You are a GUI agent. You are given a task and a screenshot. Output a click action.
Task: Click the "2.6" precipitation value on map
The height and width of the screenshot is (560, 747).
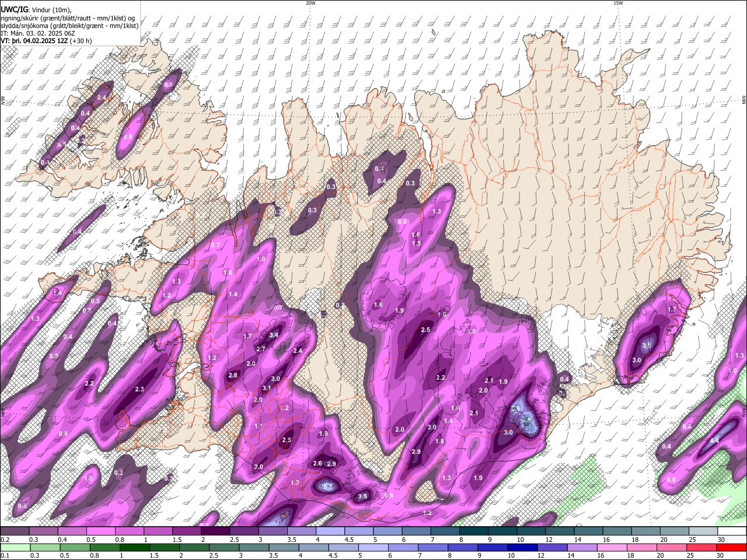coord(318,463)
